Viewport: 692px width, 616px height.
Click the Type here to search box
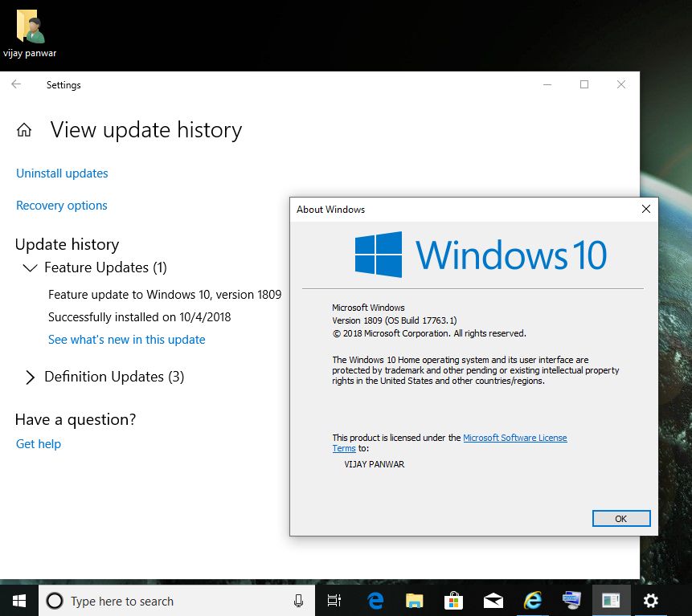click(177, 601)
